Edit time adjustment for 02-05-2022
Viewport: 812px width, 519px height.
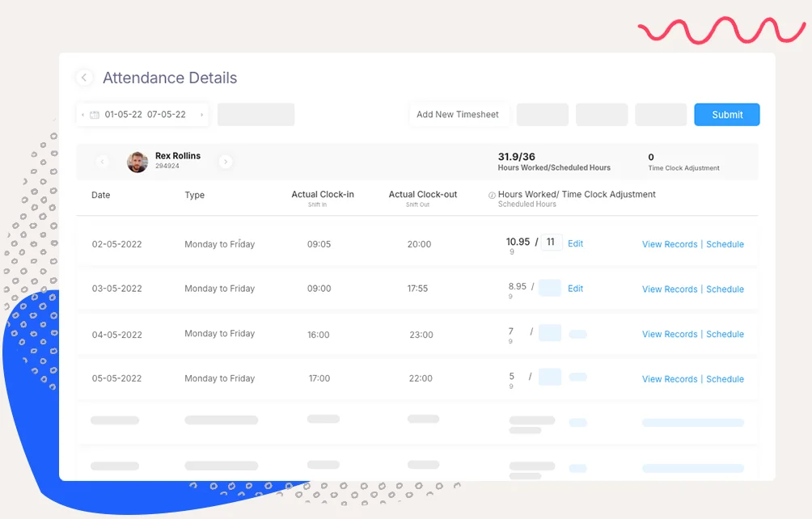(575, 243)
